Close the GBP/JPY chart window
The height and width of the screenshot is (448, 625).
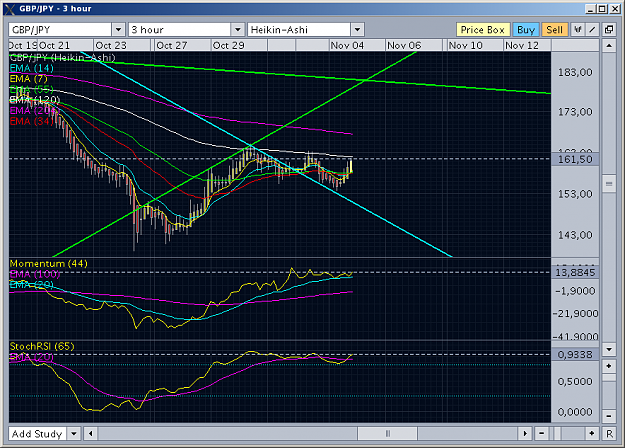(x=614, y=9)
